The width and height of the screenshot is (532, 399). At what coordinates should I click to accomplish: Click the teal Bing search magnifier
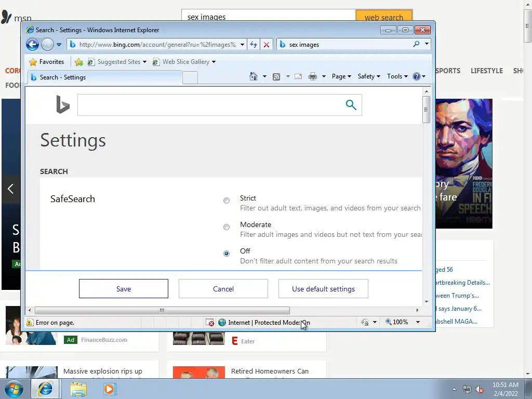tap(351, 105)
